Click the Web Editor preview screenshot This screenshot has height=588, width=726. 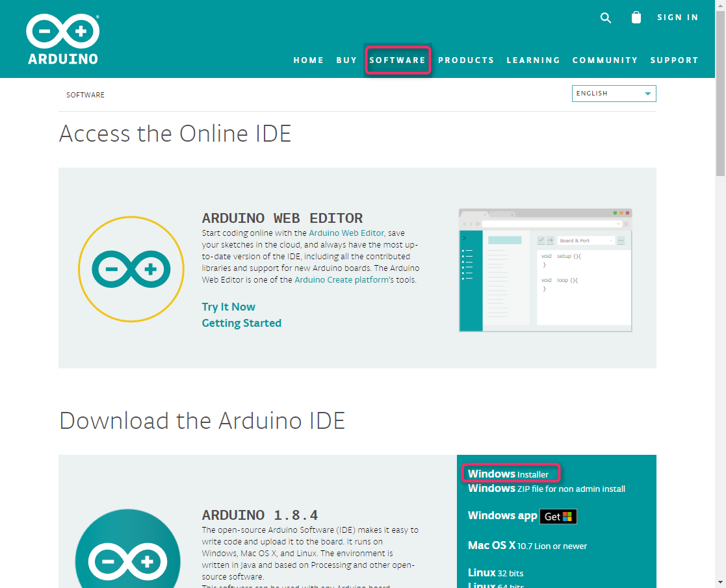[x=545, y=270]
